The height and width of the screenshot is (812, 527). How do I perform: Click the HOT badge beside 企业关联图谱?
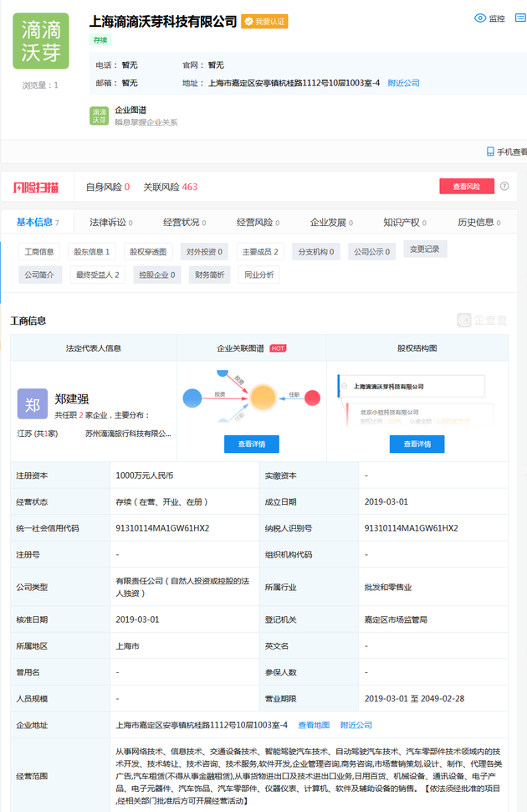pos(278,348)
